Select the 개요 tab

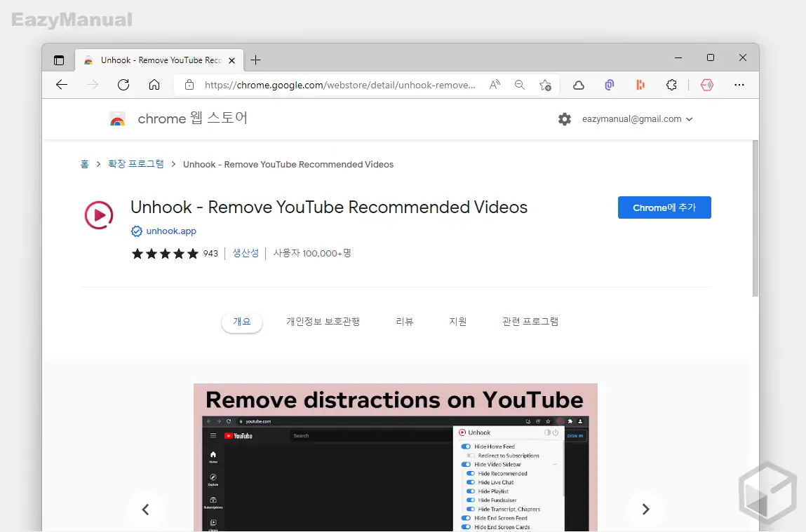coord(241,322)
